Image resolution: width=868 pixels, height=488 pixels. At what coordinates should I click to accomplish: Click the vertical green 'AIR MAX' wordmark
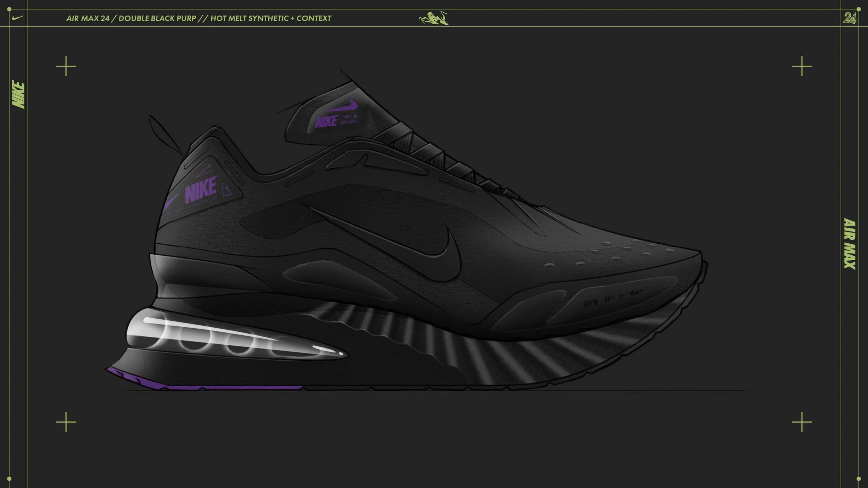850,244
